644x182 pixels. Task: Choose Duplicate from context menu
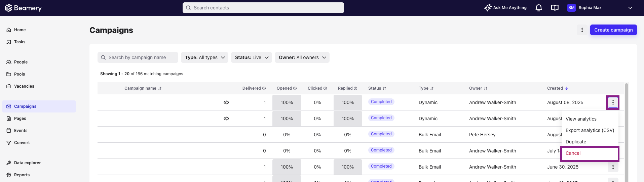(x=590, y=142)
